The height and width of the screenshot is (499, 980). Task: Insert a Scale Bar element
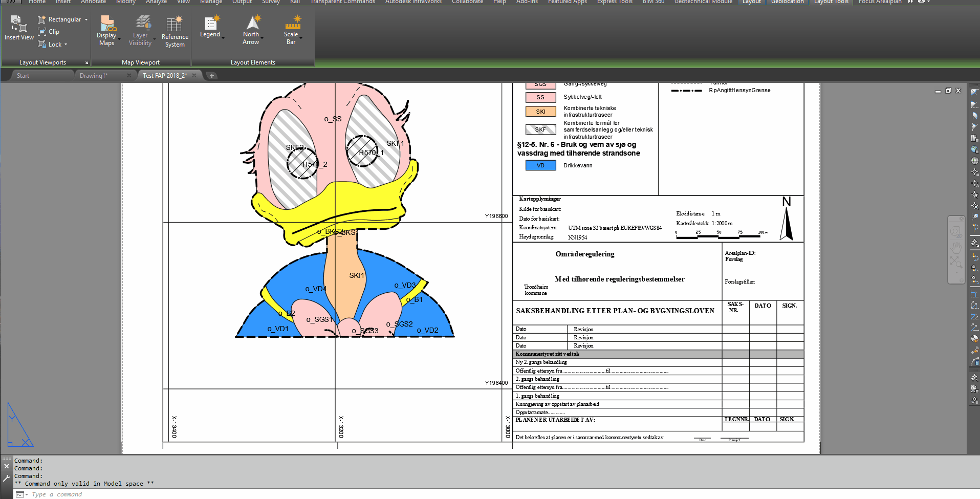tap(292, 30)
